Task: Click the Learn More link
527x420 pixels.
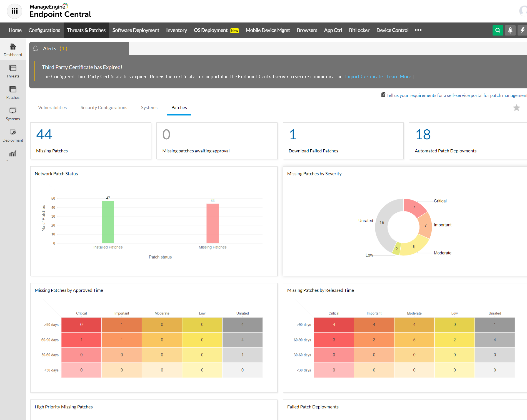Action: (399, 77)
